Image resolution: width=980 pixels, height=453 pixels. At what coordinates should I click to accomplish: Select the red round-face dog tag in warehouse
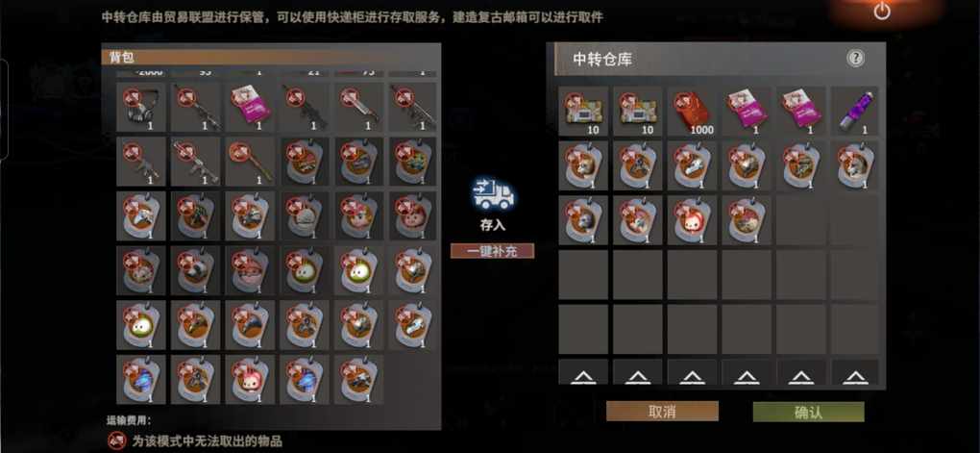point(691,219)
